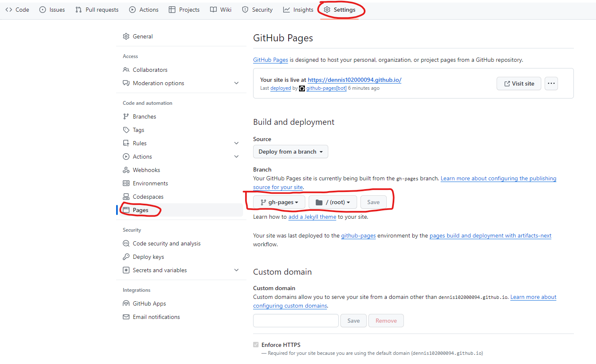Open the Deploy from a branch dropdown
The image size is (596, 364).
(x=291, y=152)
